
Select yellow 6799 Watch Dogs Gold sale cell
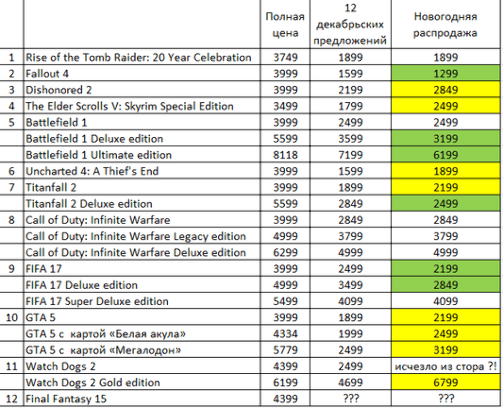click(x=446, y=382)
